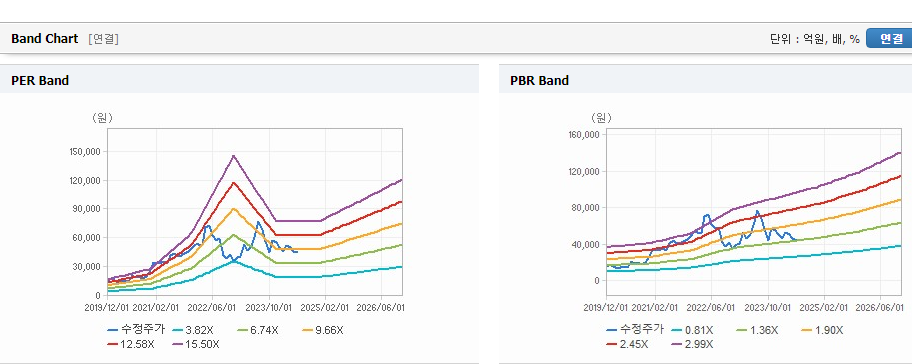The width and height of the screenshot is (912, 364).
Task: Click the 2025/02/01 date in PBR chart
Action: [825, 307]
